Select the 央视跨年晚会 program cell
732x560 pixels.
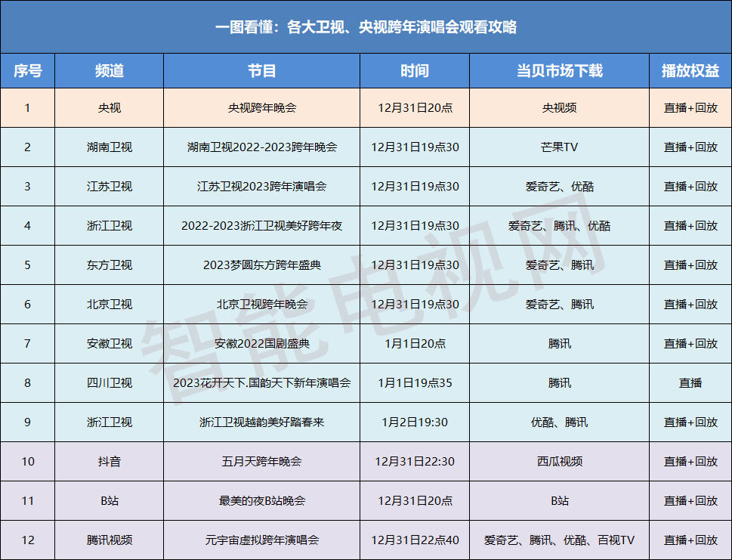pyautogui.click(x=262, y=108)
